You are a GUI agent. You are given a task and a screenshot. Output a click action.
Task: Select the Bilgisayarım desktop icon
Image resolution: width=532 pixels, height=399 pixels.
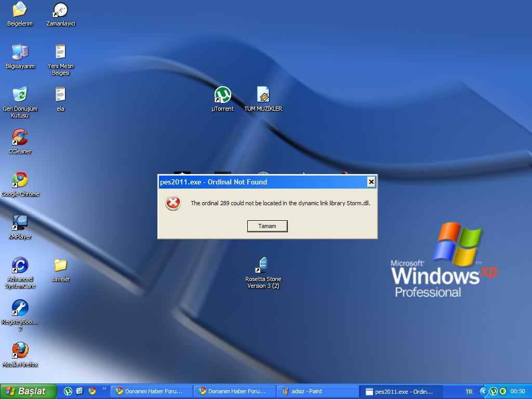pos(20,56)
